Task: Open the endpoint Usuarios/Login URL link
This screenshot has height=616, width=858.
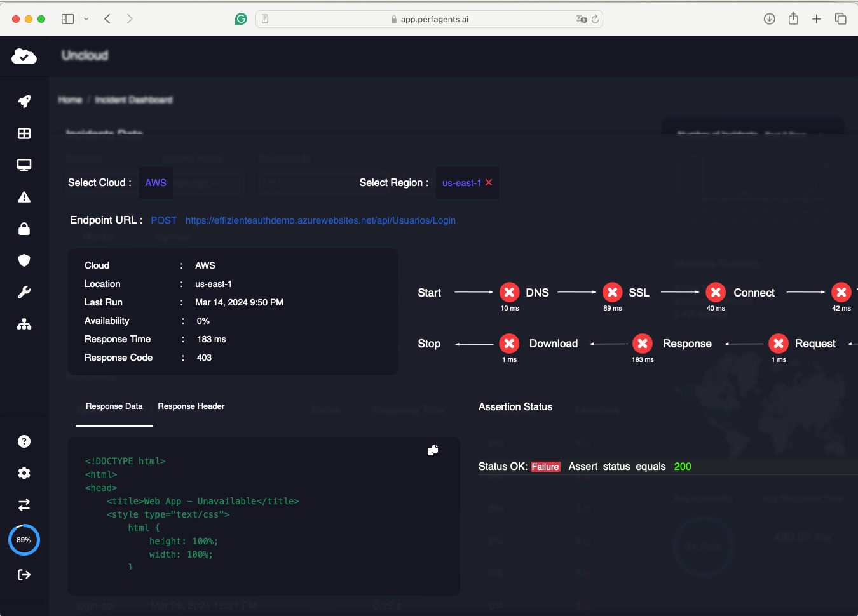Action: 320,220
